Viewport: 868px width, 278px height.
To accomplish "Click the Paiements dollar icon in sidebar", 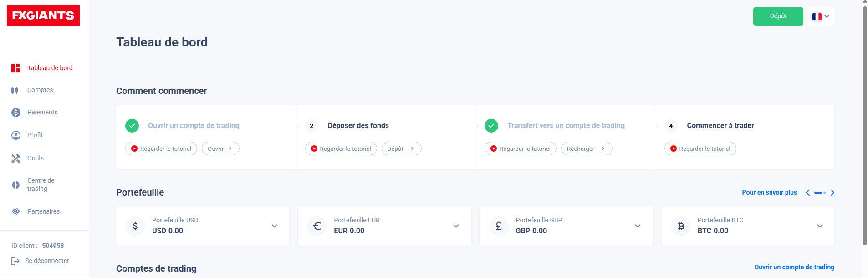I will pos(16,113).
